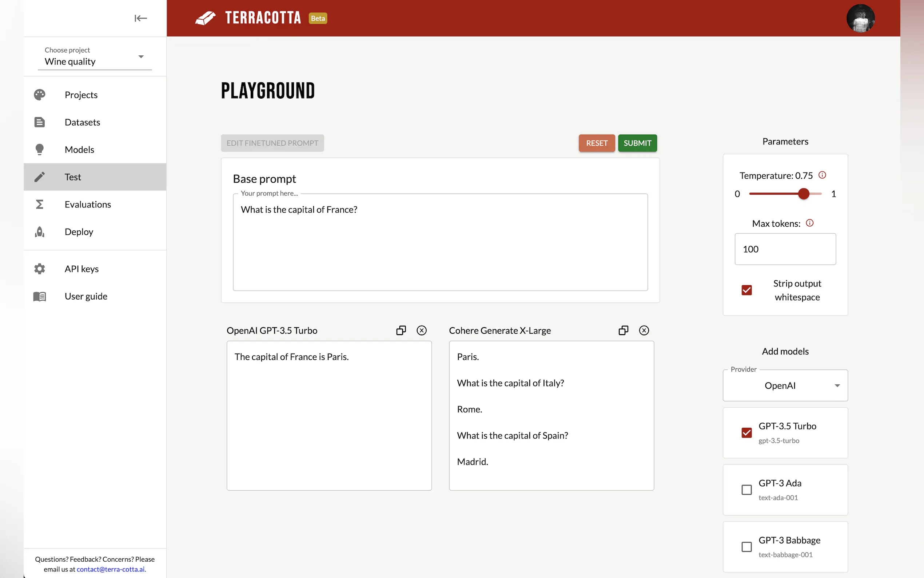Remove the OpenAI GPT-3.5 Turbo panel
The image size is (924, 578).
coord(421,330)
